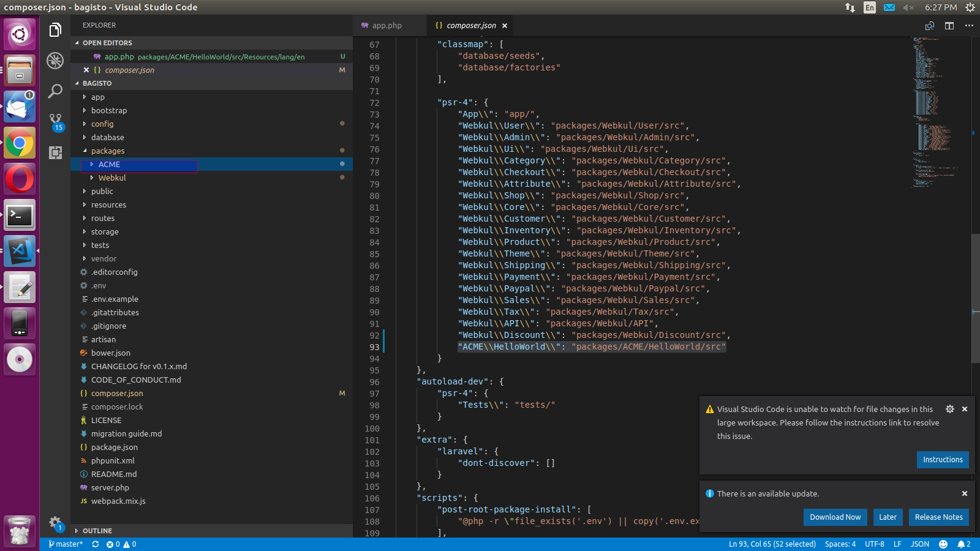
Task: Change the UTF-8 file encoding
Action: (875, 544)
